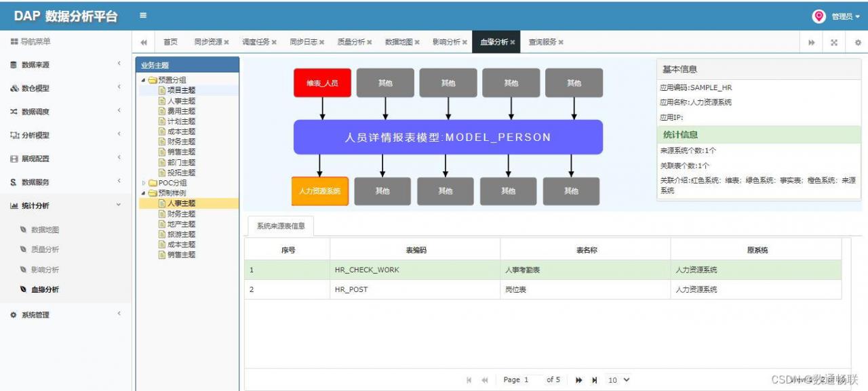Expand the POC分组 tree node arrow

tap(143, 183)
